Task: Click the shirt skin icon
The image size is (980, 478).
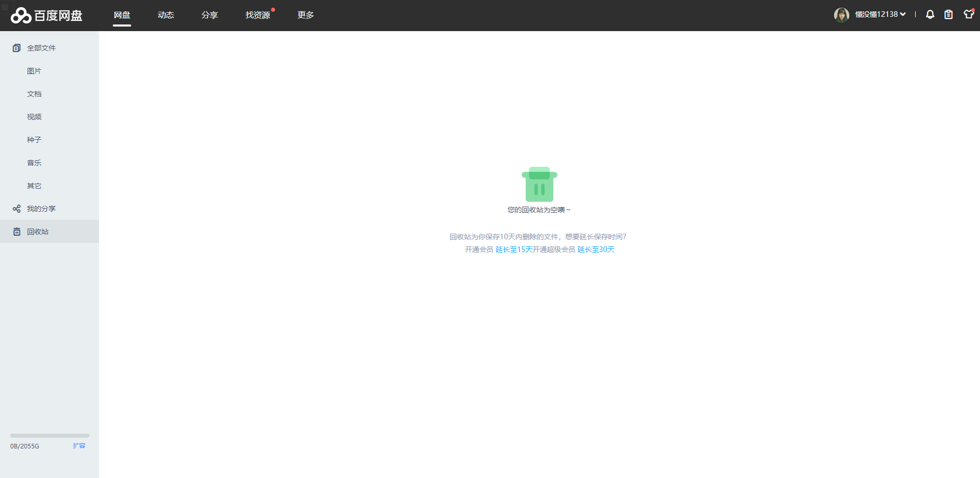Action: coord(969,14)
